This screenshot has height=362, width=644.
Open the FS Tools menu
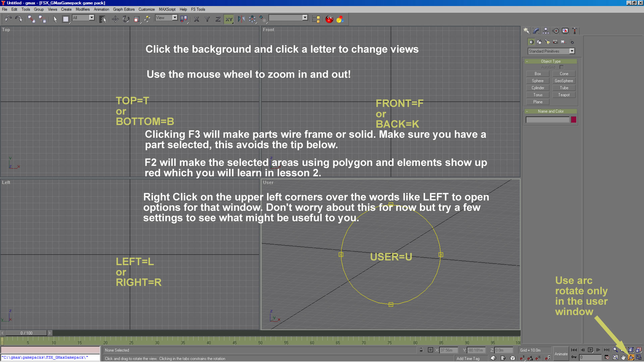pyautogui.click(x=198, y=9)
